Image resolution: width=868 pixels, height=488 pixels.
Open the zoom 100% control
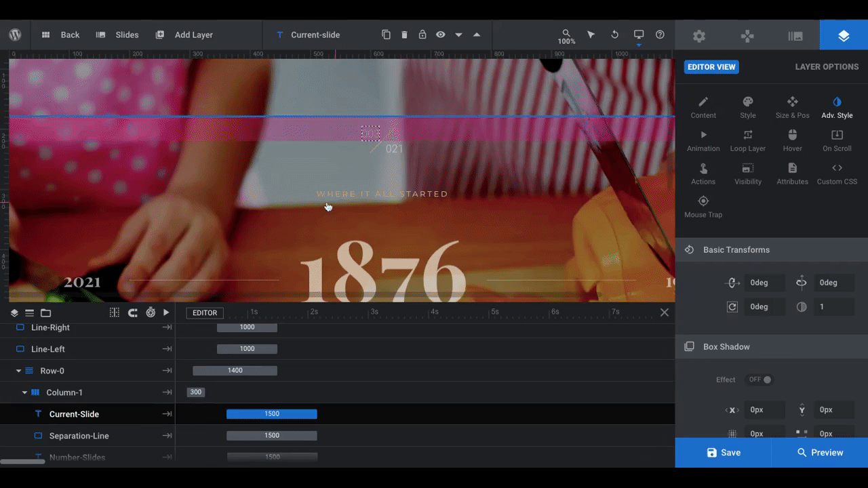point(566,37)
